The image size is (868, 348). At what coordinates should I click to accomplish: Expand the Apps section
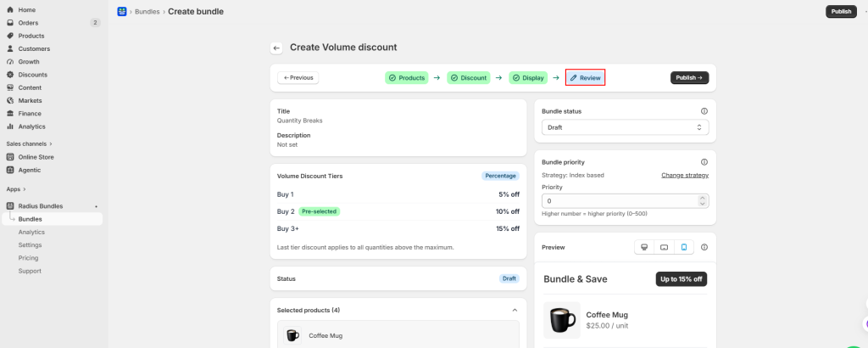click(x=16, y=189)
